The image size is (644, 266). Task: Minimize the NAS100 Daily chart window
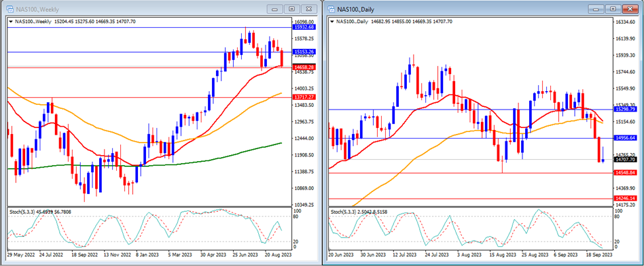click(596, 9)
